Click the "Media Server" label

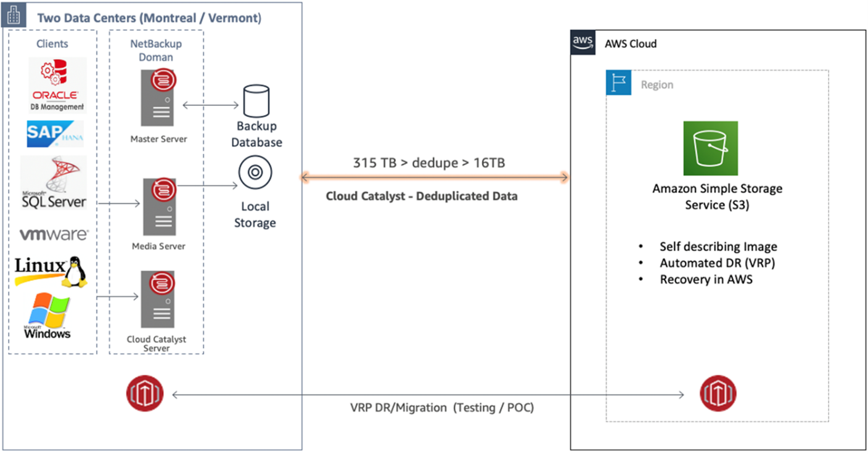coord(158,246)
